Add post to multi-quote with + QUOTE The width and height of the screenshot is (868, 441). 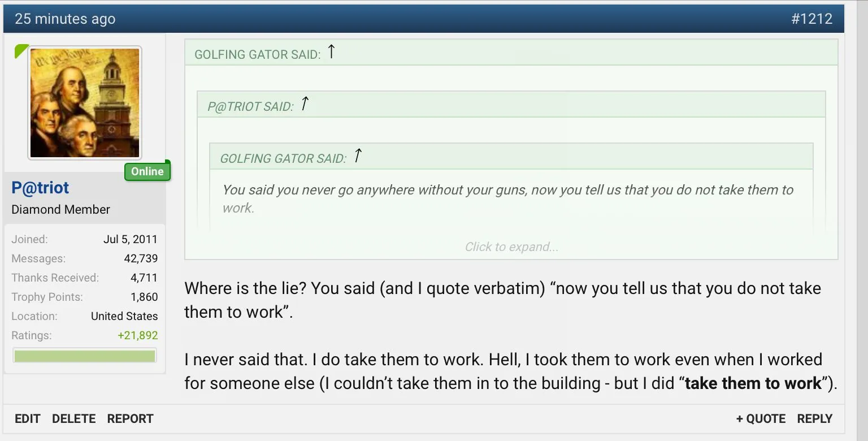pyautogui.click(x=760, y=419)
